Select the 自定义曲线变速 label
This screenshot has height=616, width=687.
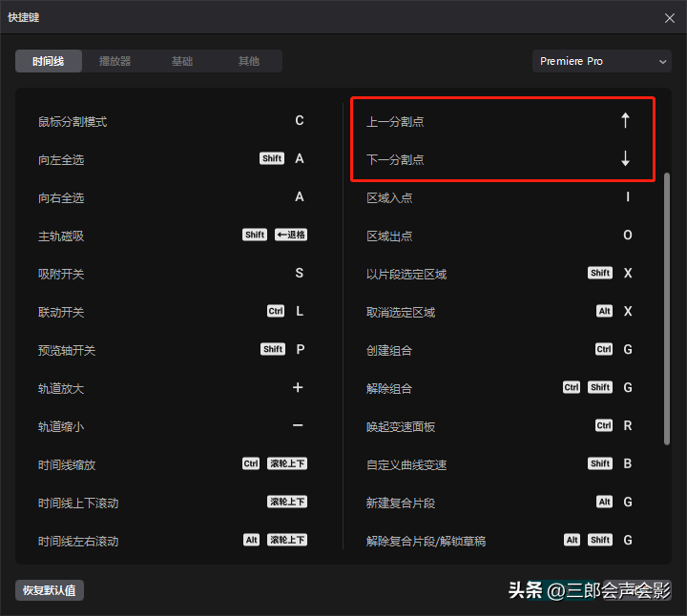[406, 464]
